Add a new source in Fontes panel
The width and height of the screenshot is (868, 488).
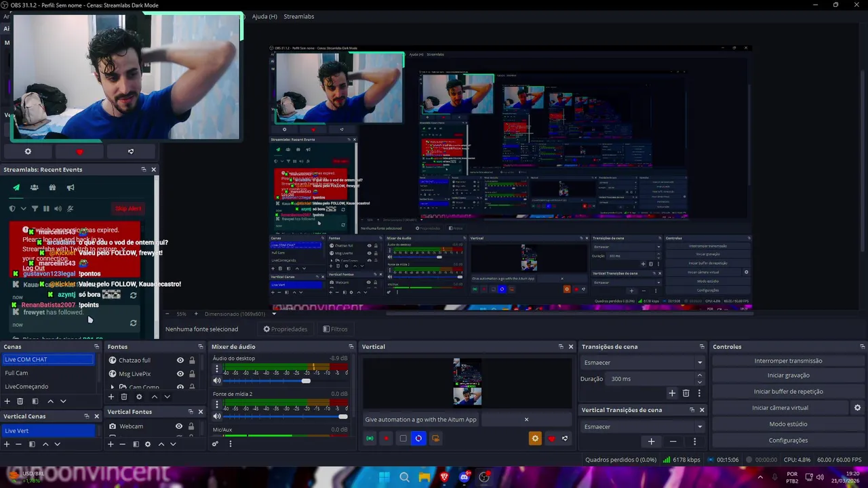click(x=111, y=397)
